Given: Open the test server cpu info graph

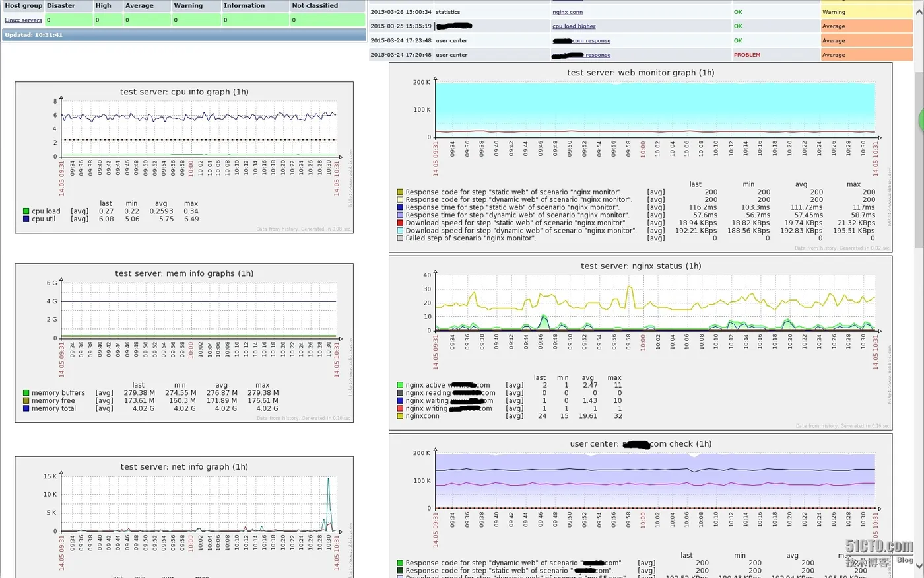Looking at the screenshot, I should pyautogui.click(x=184, y=157).
